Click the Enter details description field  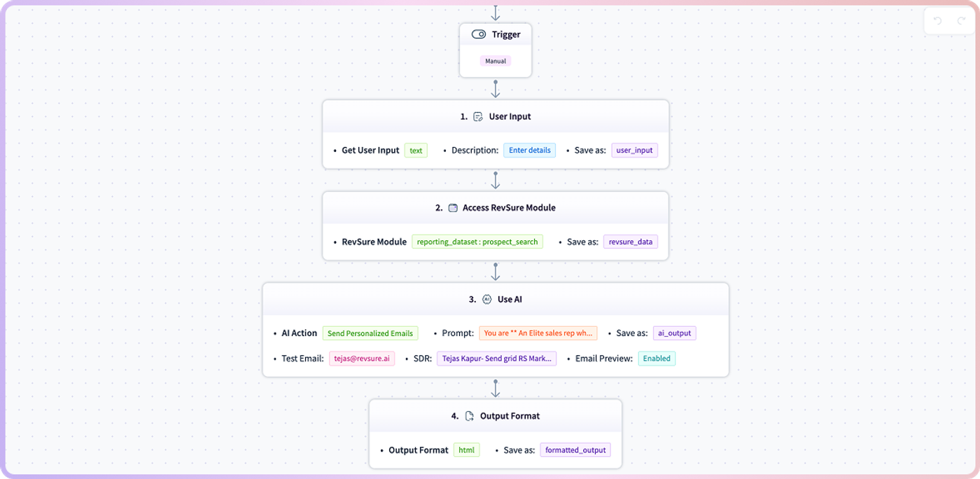pos(530,150)
